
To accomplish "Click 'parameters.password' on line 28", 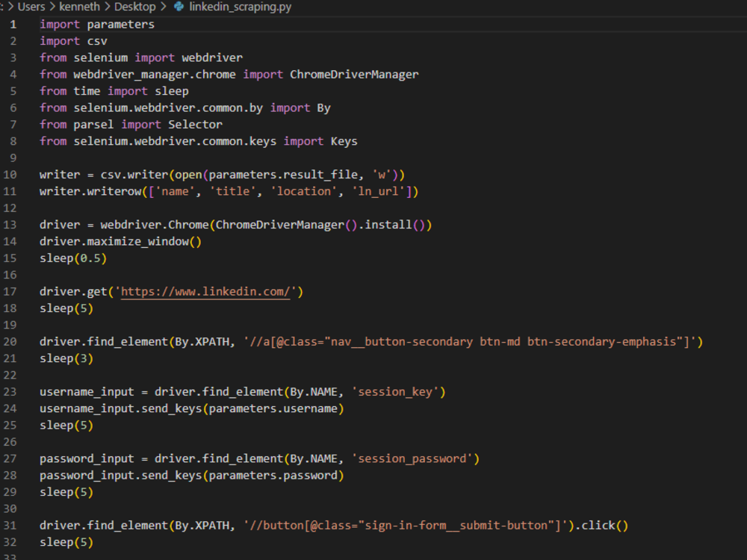I will [x=273, y=475].
